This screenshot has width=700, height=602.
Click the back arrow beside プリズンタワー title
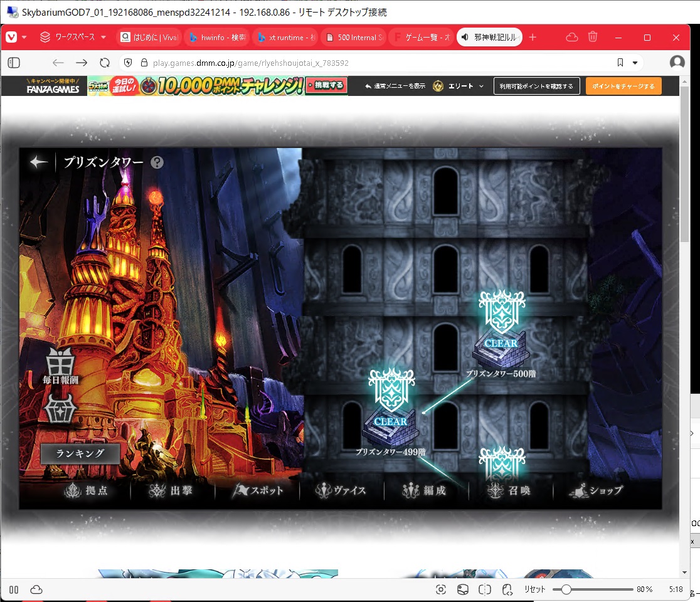point(39,162)
